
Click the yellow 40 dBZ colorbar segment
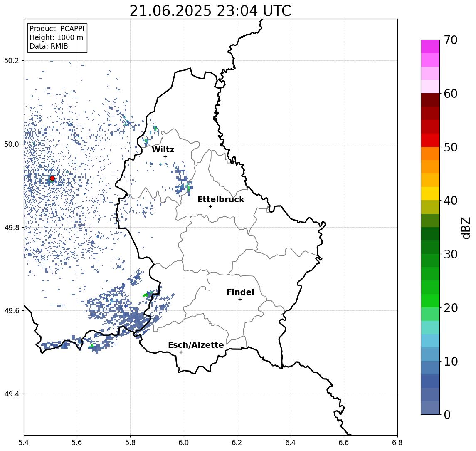pyautogui.click(x=430, y=193)
